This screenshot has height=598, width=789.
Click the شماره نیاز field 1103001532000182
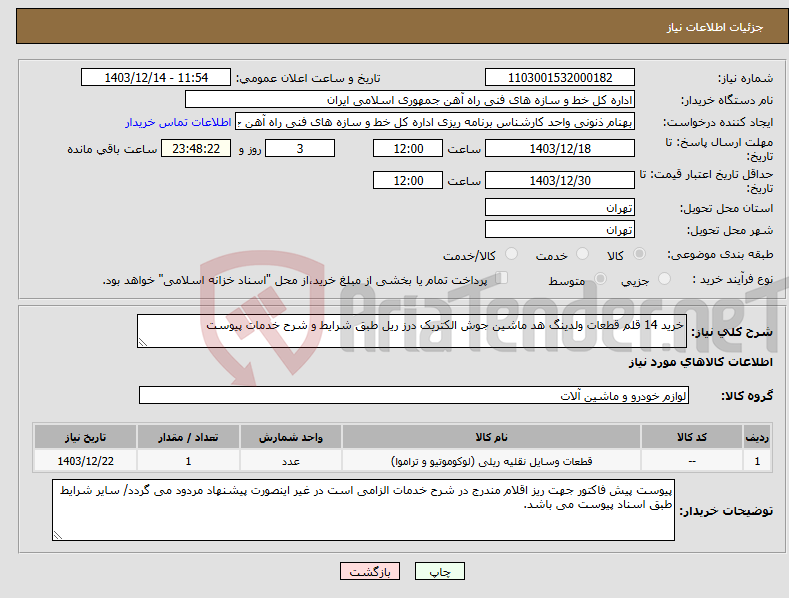tap(560, 78)
